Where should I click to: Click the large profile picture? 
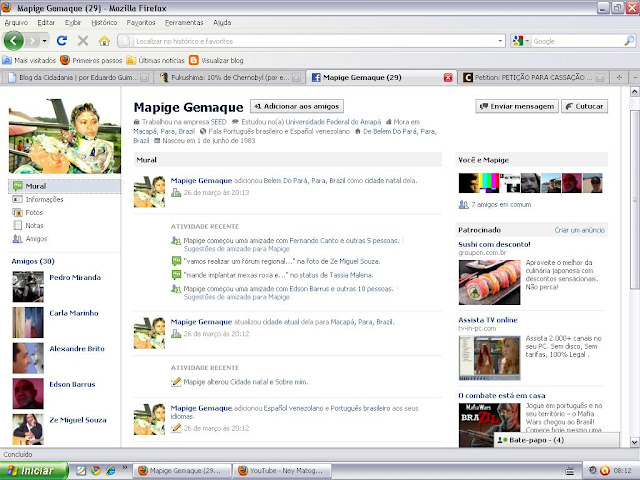click(65, 136)
